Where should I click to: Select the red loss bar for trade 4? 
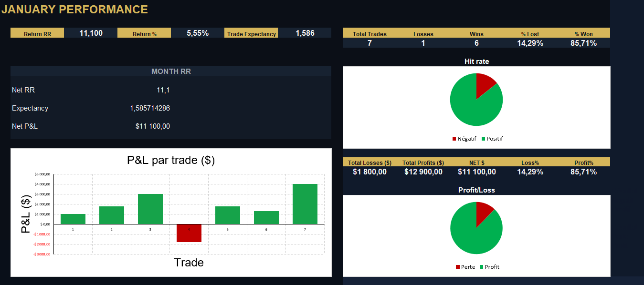189,233
